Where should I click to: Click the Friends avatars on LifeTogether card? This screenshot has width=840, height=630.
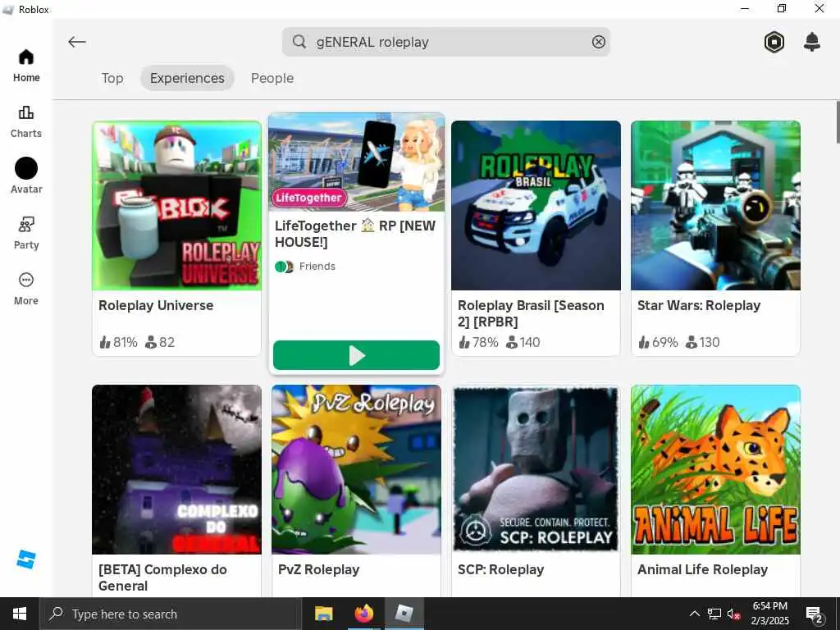pos(284,267)
